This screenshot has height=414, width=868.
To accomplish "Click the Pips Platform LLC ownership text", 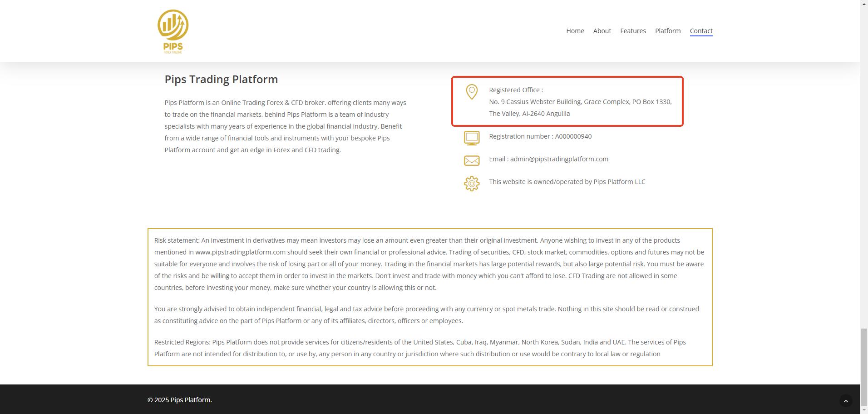I will coord(567,182).
